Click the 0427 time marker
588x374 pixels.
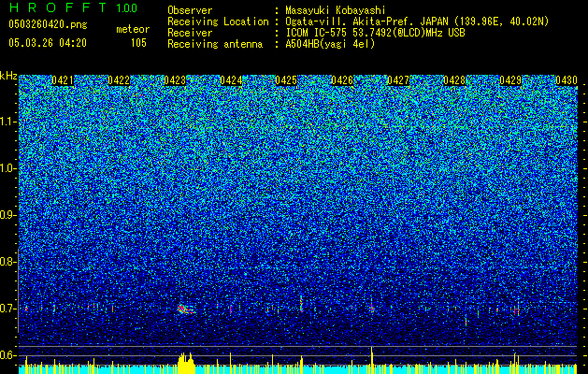(x=398, y=80)
